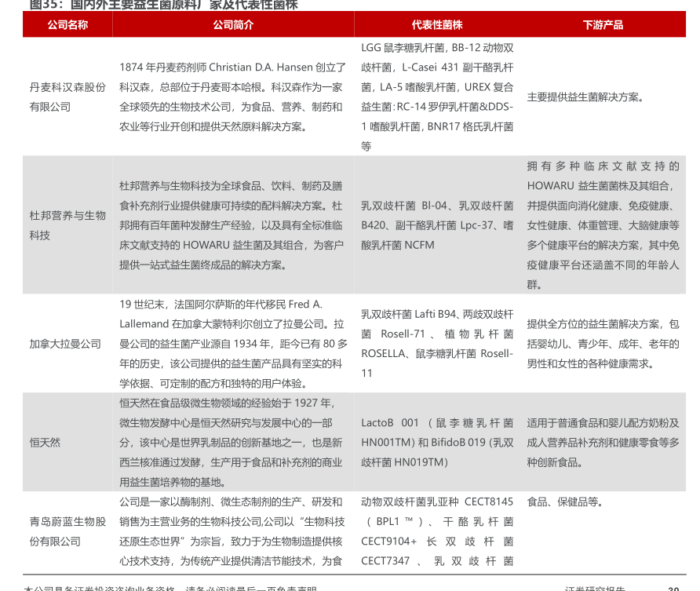
Task: Select the 加拿大拉曼公司 company name cell
Action: pyautogui.click(x=65, y=344)
